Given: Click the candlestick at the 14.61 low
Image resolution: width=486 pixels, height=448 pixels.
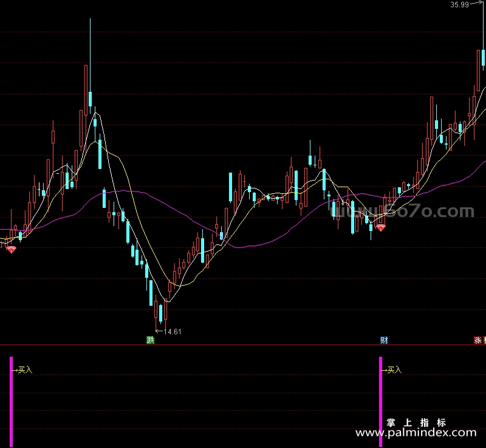Looking at the screenshot, I should pyautogui.click(x=156, y=313).
